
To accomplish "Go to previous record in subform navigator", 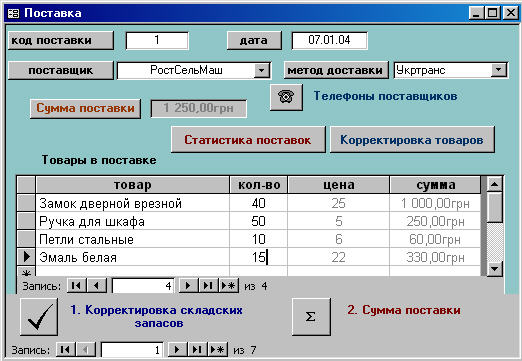I will coord(97,286).
